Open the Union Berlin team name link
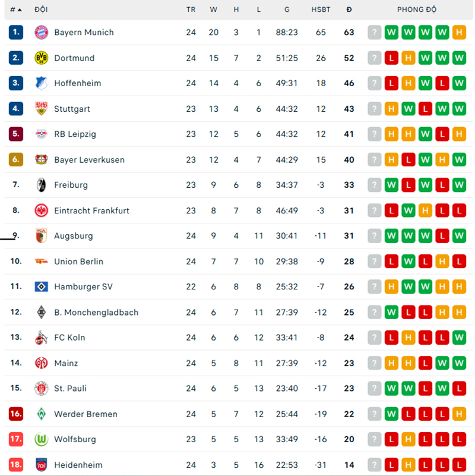The image size is (475, 476). point(78,261)
